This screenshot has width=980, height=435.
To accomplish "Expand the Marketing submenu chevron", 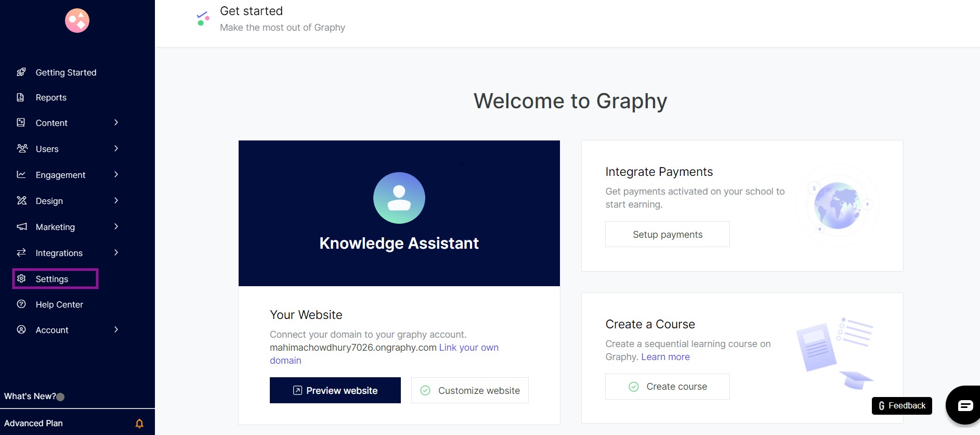I will (116, 226).
